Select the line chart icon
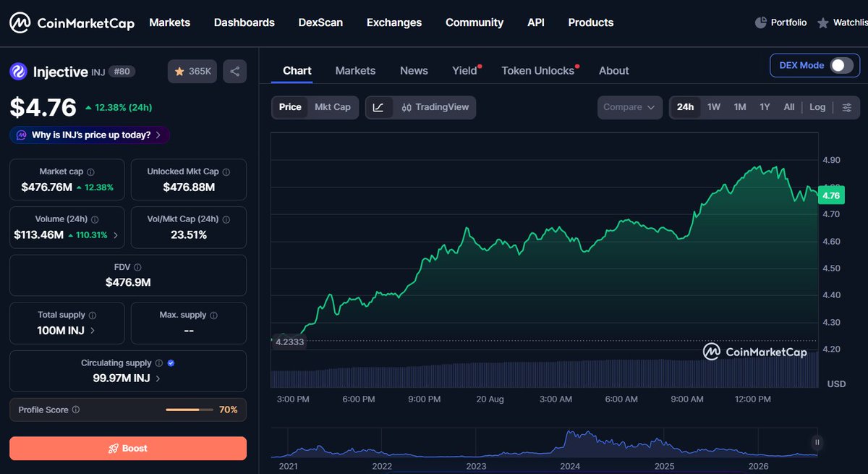Image resolution: width=868 pixels, height=474 pixels. [x=379, y=107]
